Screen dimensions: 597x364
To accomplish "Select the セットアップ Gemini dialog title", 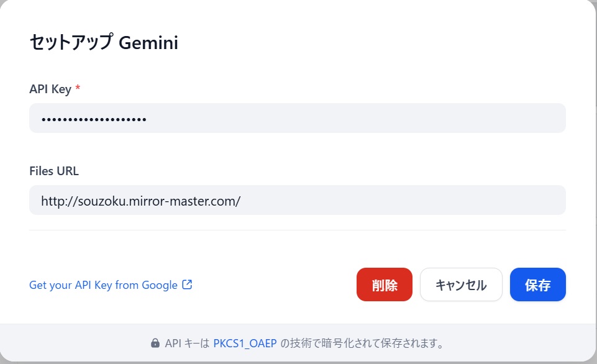I will tap(103, 42).
